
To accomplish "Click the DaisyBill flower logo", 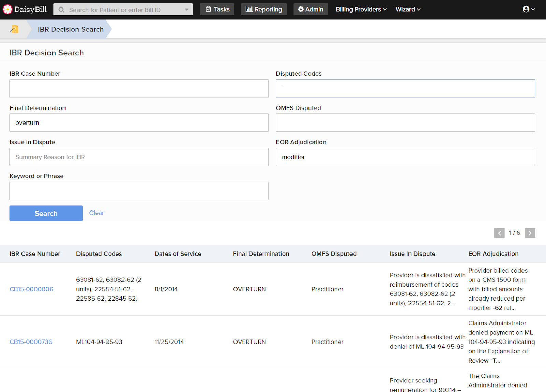I will [8, 9].
